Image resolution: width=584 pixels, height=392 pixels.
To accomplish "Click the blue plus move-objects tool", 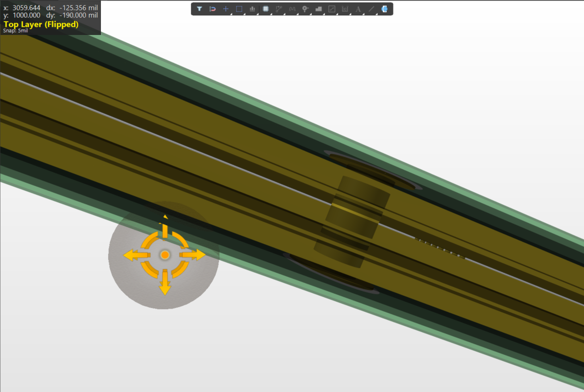I will pos(226,9).
